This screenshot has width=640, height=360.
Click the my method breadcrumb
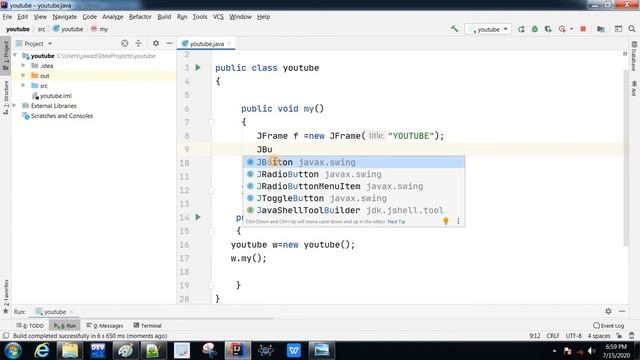pyautogui.click(x=100, y=29)
